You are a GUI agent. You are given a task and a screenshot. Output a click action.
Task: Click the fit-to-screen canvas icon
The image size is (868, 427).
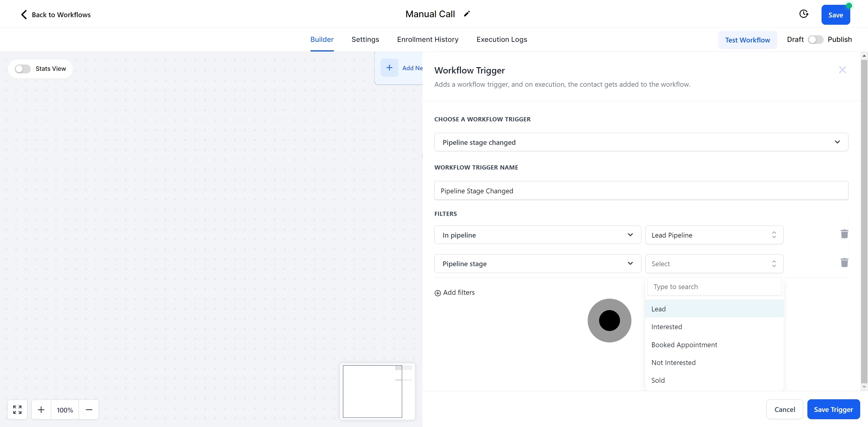[17, 410]
